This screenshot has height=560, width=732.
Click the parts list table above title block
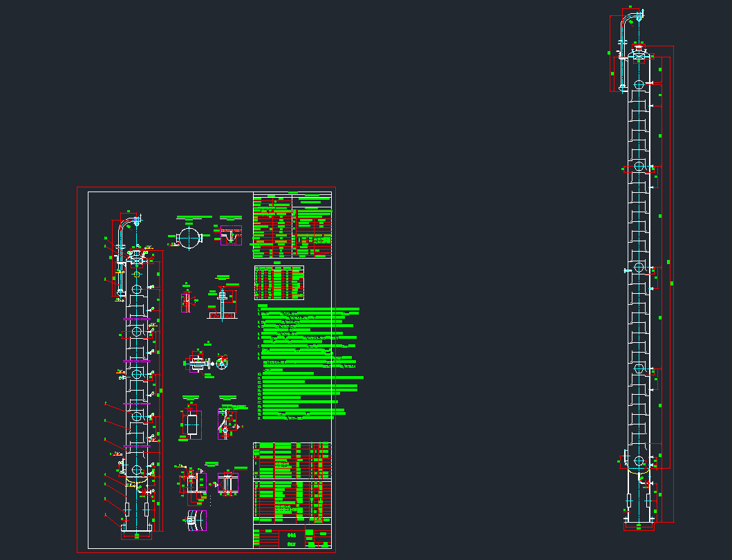click(x=292, y=482)
